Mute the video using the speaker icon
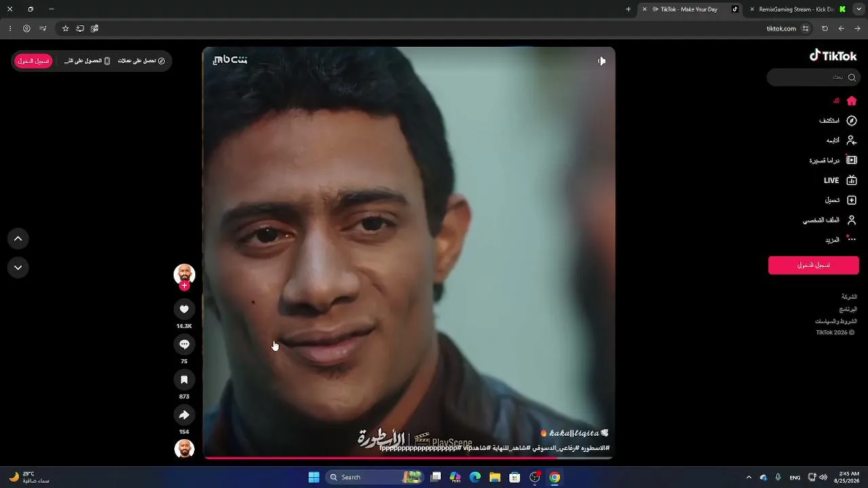Viewport: 868px width, 488px height. point(601,61)
